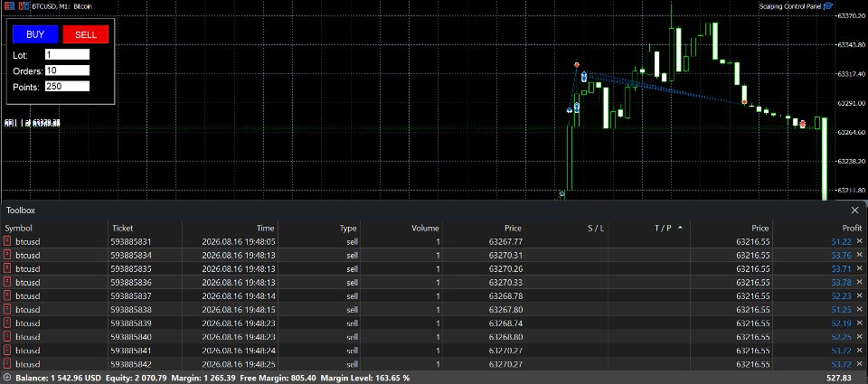Screen dimensions: 868x384
Task: Click the Balance 1 542.96 USD status entry
Action: (x=59, y=378)
